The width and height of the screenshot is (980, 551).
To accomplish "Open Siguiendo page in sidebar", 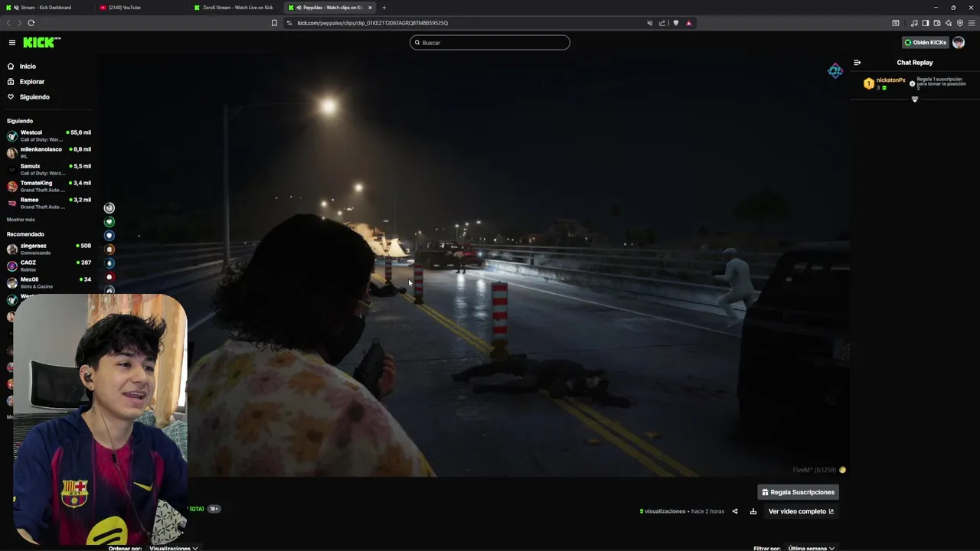I will [34, 97].
